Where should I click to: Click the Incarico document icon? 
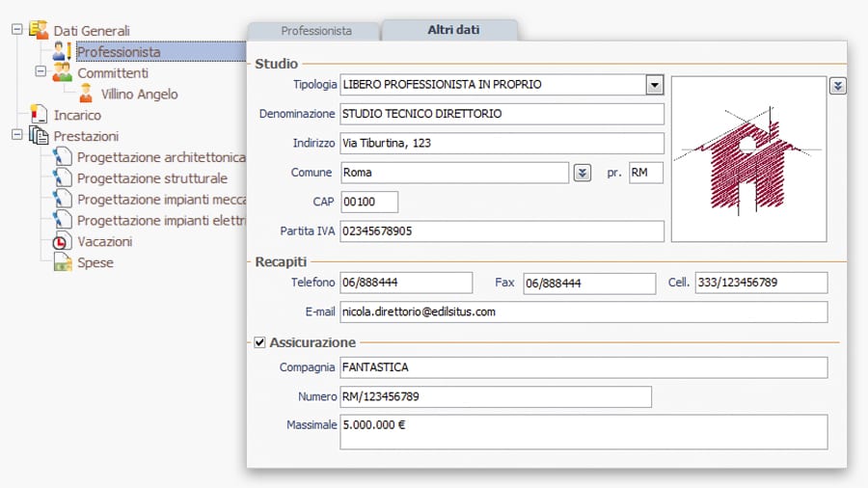pos(39,115)
